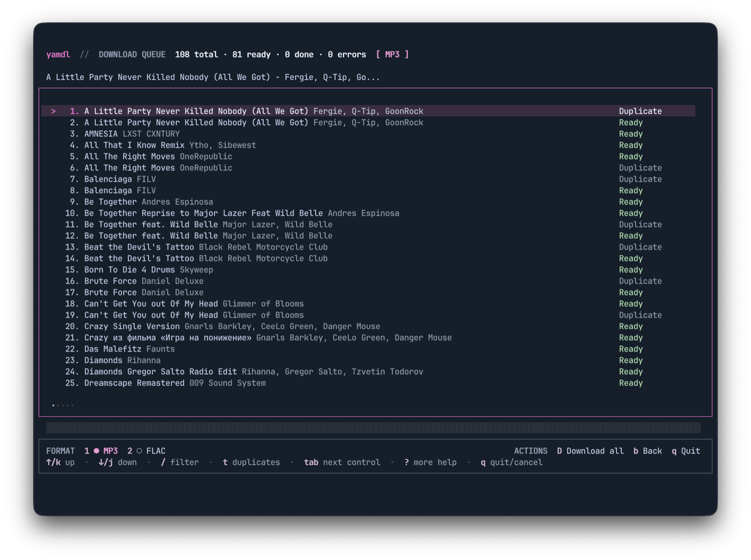Click the truncated current track title line
Viewport: 751px width, 560px height.
[213, 77]
